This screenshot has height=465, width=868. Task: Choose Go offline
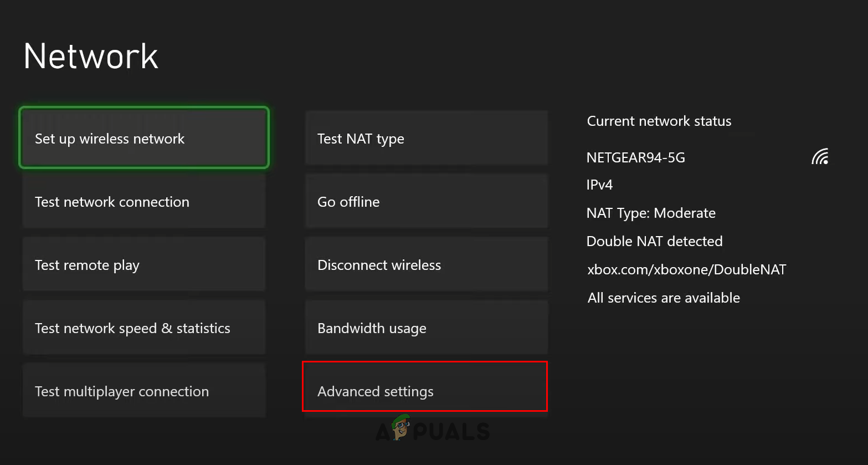426,201
